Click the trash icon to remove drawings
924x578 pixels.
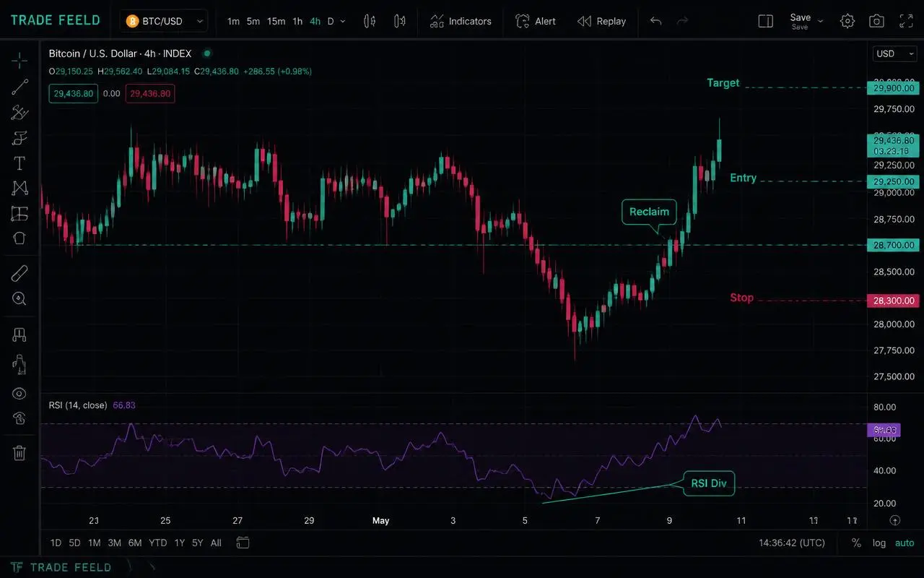(19, 453)
